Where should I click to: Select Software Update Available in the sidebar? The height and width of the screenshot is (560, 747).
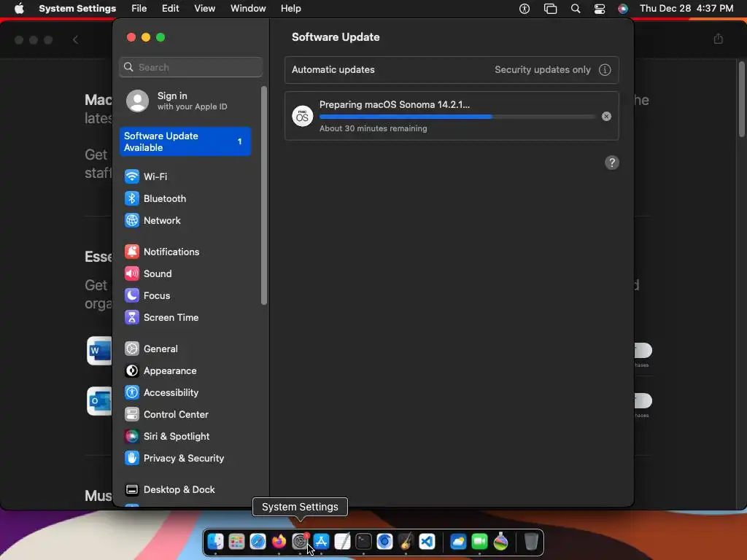(185, 142)
